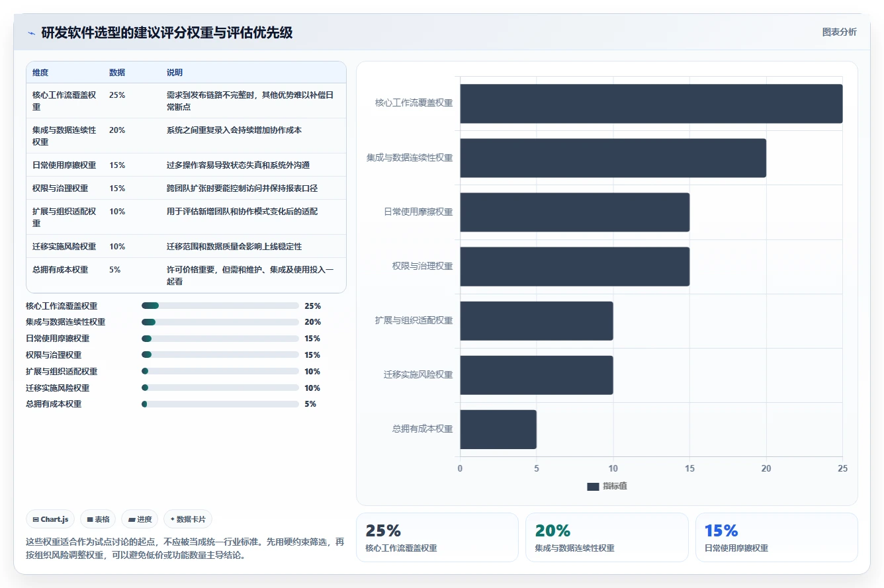Select the 数据卡片 chip
Viewport: 884px width, 588px height.
pos(188,520)
